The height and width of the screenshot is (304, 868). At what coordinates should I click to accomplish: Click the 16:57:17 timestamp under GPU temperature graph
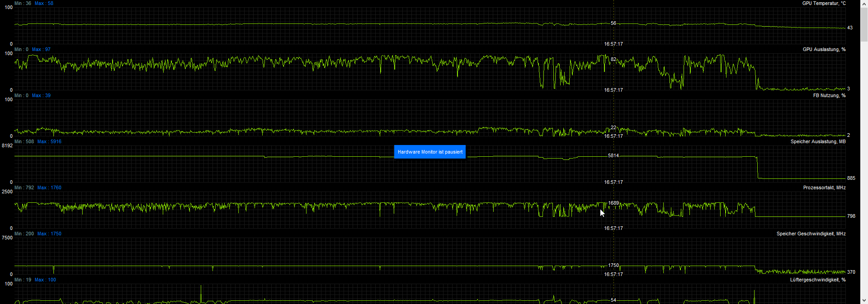click(613, 44)
